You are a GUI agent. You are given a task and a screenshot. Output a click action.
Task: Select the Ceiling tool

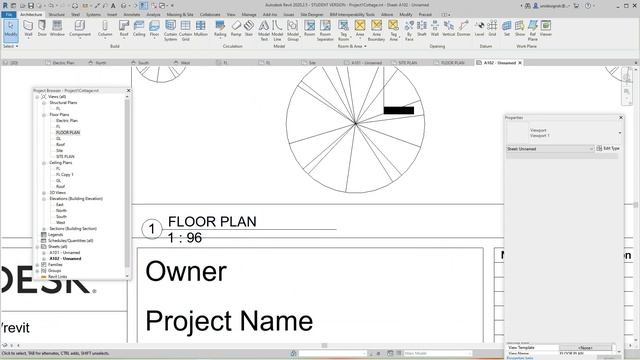click(x=139, y=29)
